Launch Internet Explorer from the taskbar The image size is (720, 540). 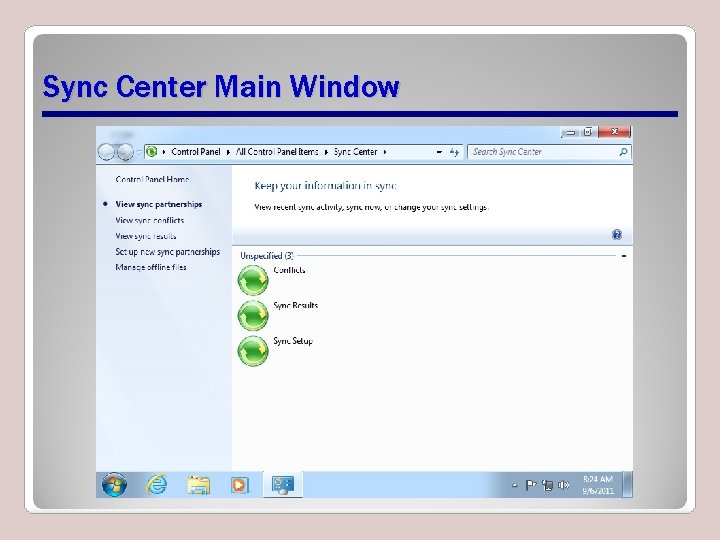(157, 485)
